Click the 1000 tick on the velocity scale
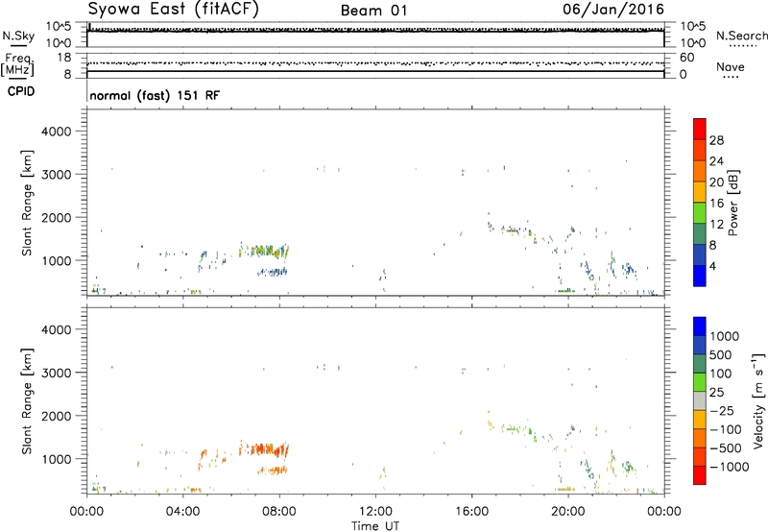The width and height of the screenshot is (768, 532). point(724,336)
